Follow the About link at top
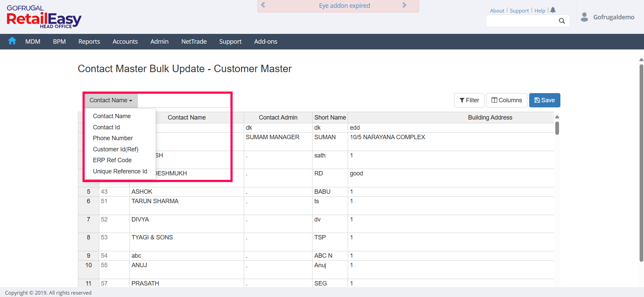The height and width of the screenshot is (297, 644). pos(497,10)
